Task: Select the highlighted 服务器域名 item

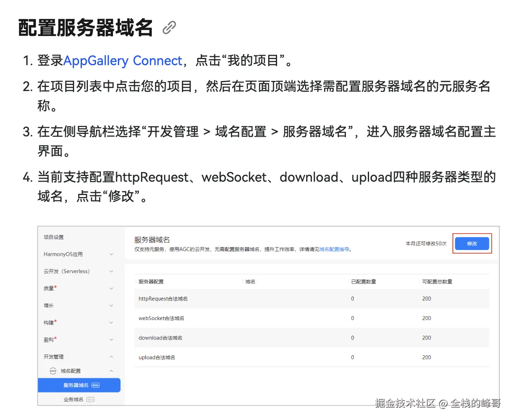Action: [79, 385]
